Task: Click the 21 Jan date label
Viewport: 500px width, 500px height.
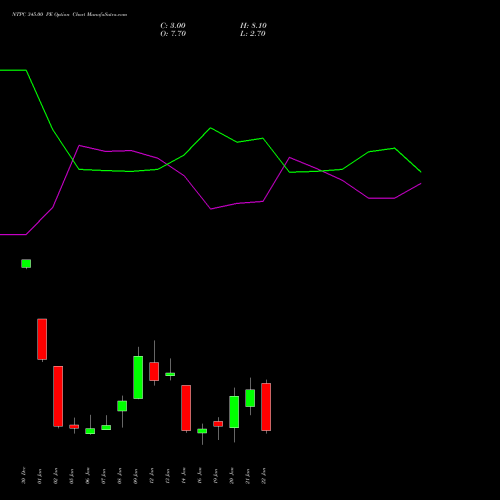Action: point(248,476)
